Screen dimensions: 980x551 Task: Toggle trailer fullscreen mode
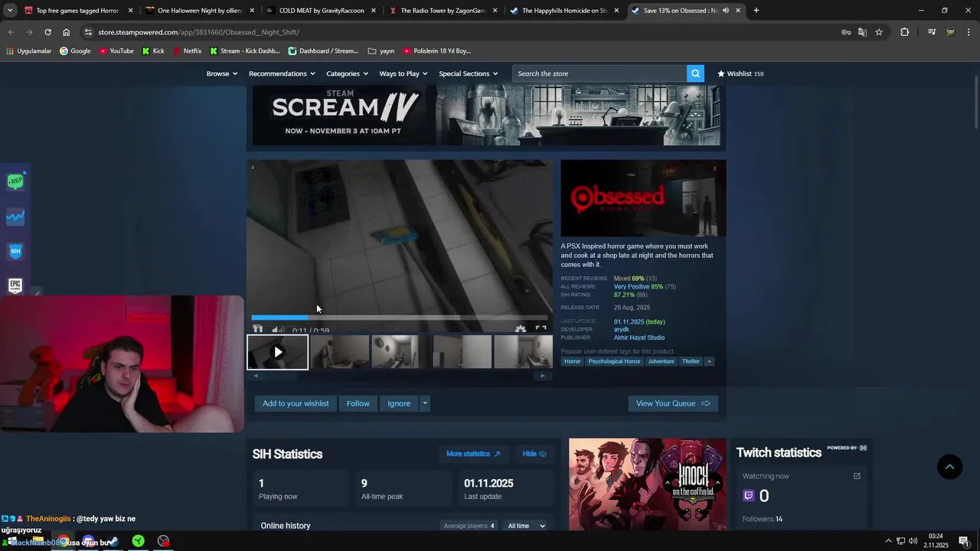click(x=541, y=330)
